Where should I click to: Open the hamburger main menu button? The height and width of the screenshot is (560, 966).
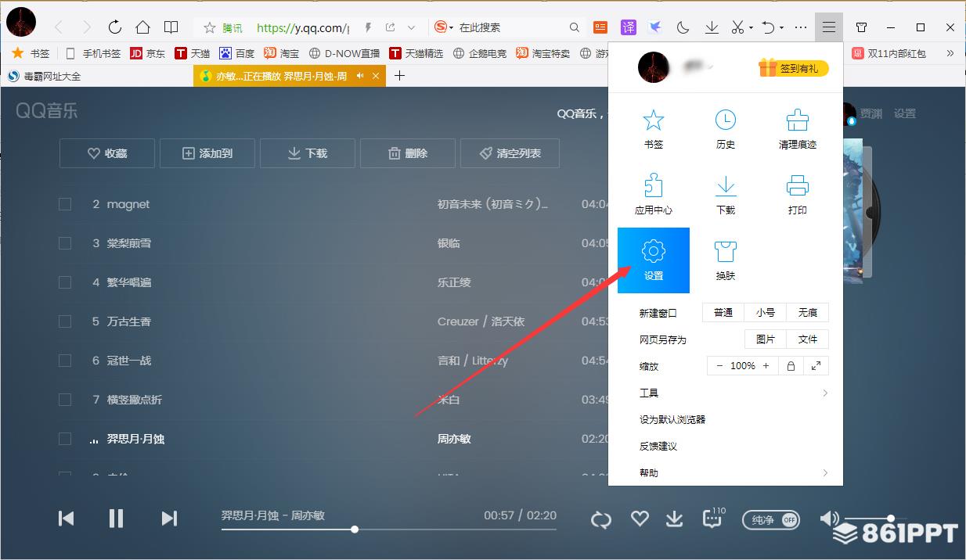(829, 27)
